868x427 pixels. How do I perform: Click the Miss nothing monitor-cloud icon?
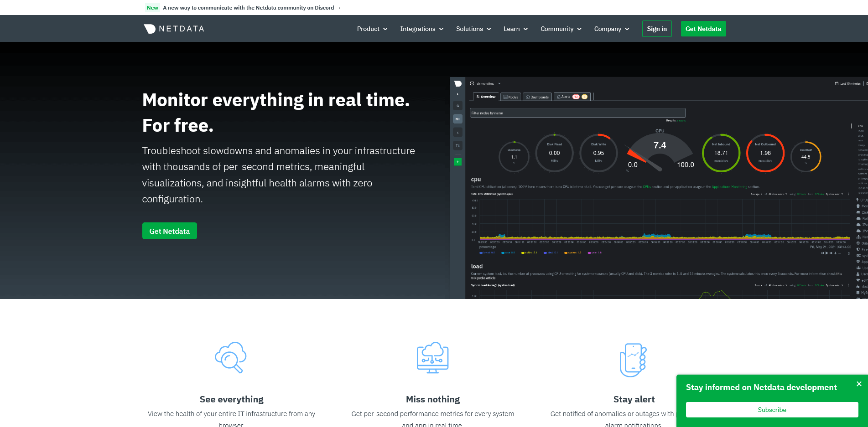(433, 357)
